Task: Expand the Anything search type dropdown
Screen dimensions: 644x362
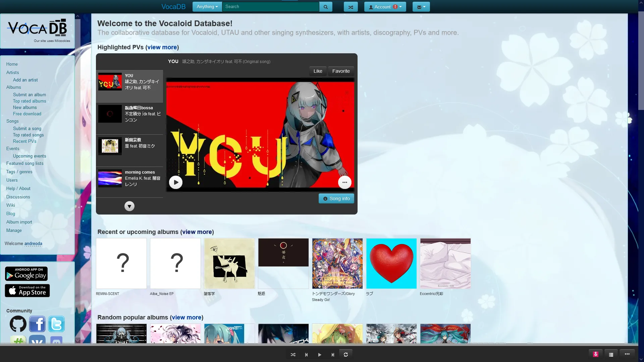Action: click(207, 7)
